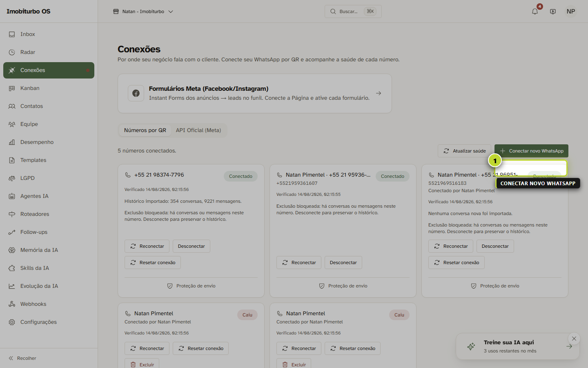
Task: Open Configurações in the sidebar
Action: coord(49,322)
